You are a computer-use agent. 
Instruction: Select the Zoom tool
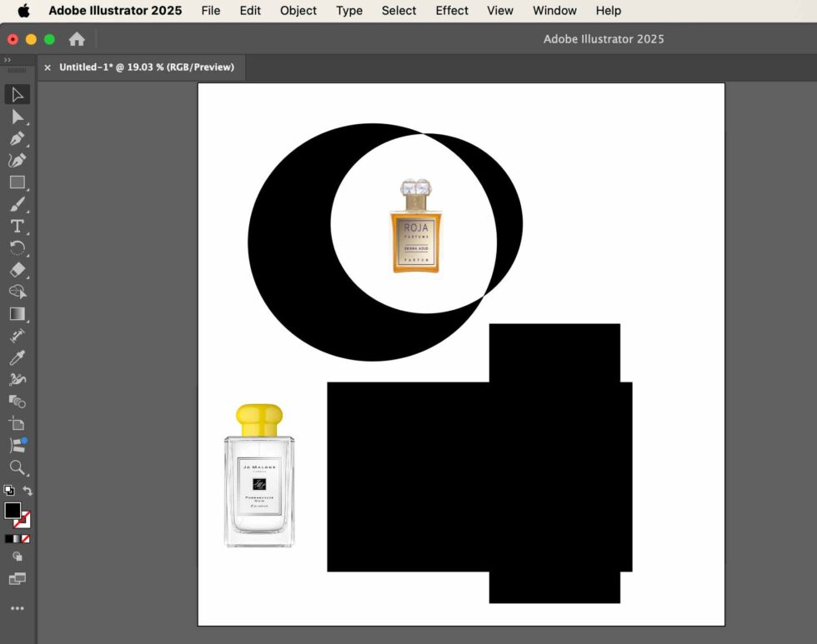18,467
